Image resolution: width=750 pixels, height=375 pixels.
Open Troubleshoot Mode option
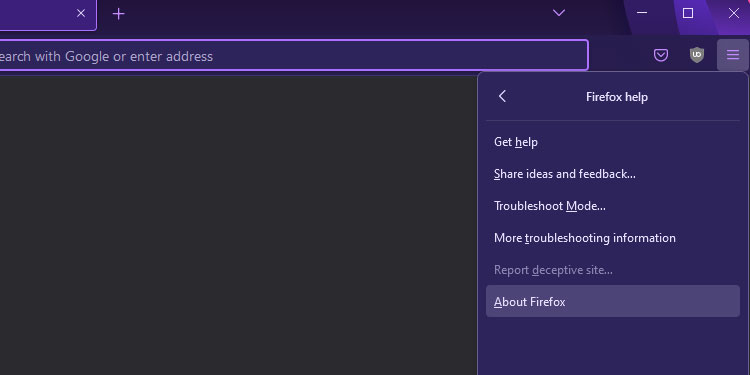coord(613,206)
